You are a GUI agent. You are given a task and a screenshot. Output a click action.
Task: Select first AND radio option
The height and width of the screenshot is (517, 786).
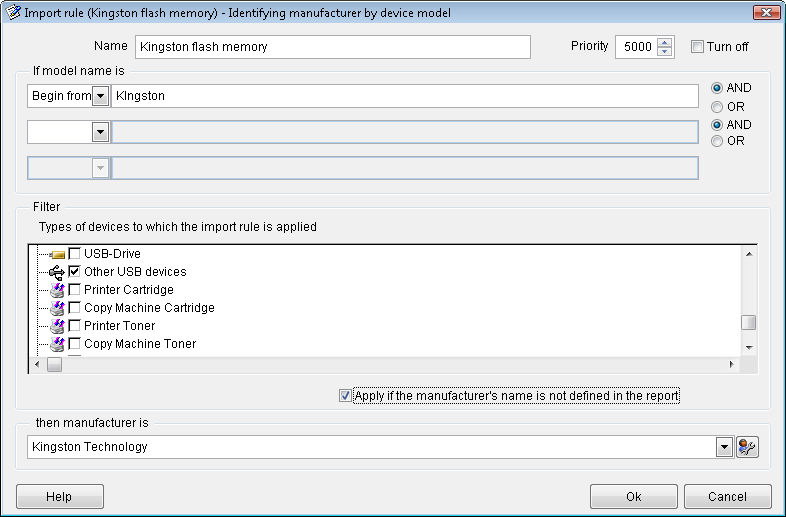tap(717, 88)
